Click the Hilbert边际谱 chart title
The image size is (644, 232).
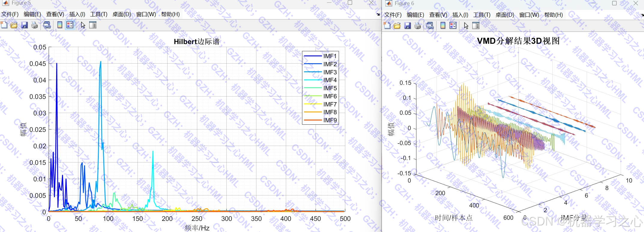tap(197, 41)
